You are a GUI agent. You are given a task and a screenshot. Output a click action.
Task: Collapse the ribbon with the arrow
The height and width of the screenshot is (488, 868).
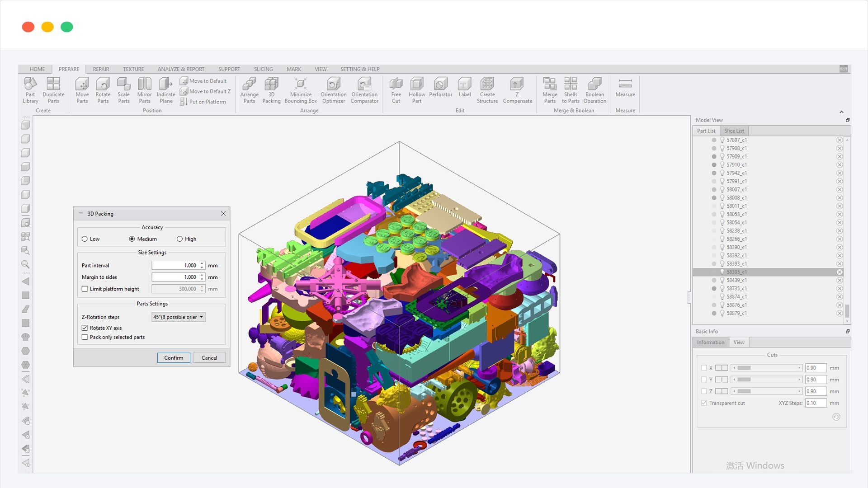pos(841,112)
